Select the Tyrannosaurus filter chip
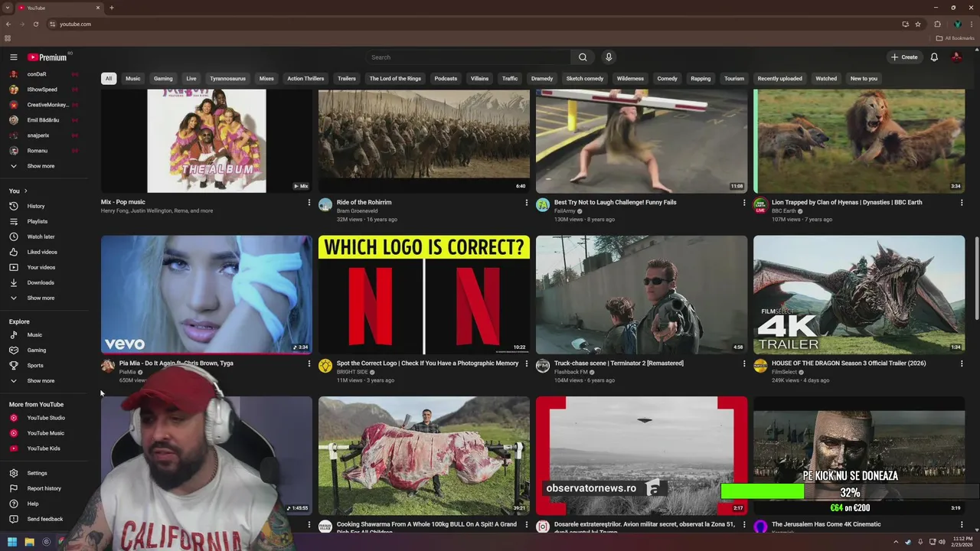Viewport: 980px width, 551px height. (228, 78)
